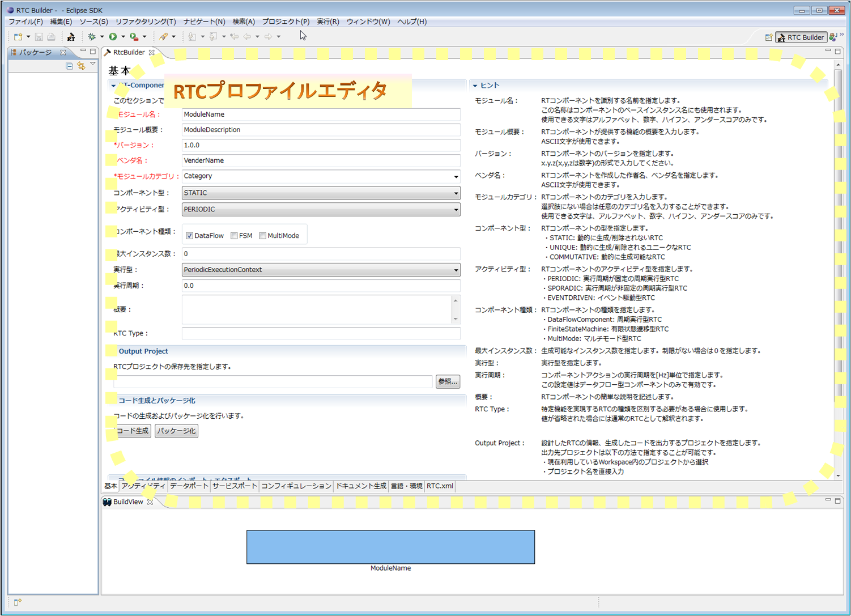Minimize the Package explorer panel
Viewport: 851px width, 616px height.
[x=83, y=51]
